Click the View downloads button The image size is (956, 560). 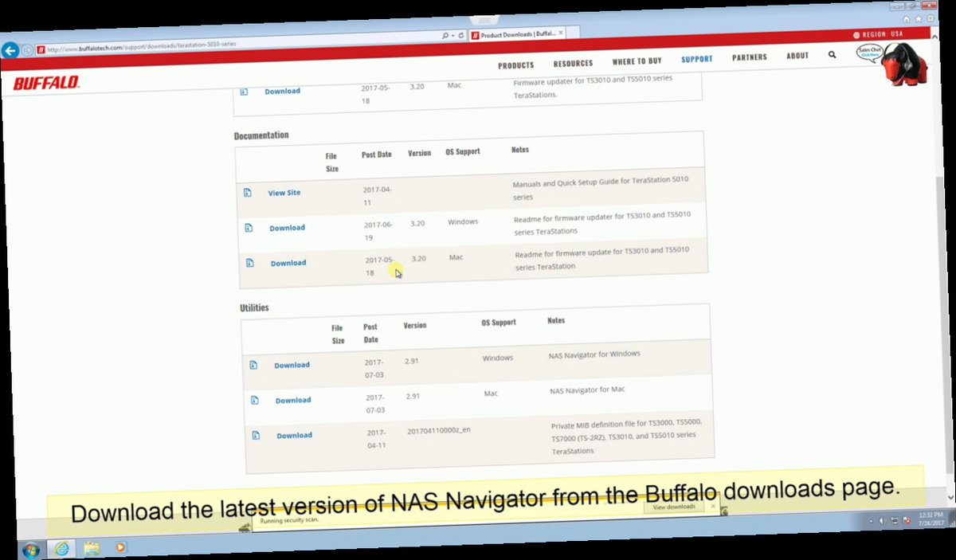pyautogui.click(x=674, y=507)
